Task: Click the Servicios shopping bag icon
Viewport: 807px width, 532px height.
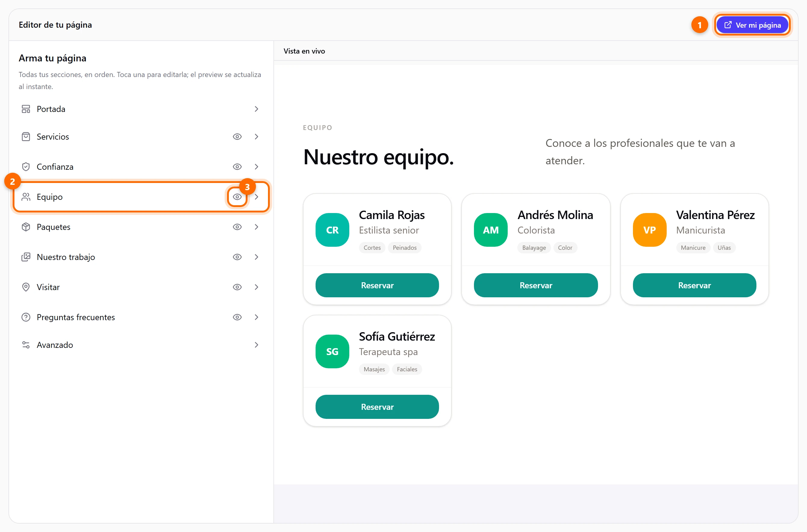Action: coord(26,137)
